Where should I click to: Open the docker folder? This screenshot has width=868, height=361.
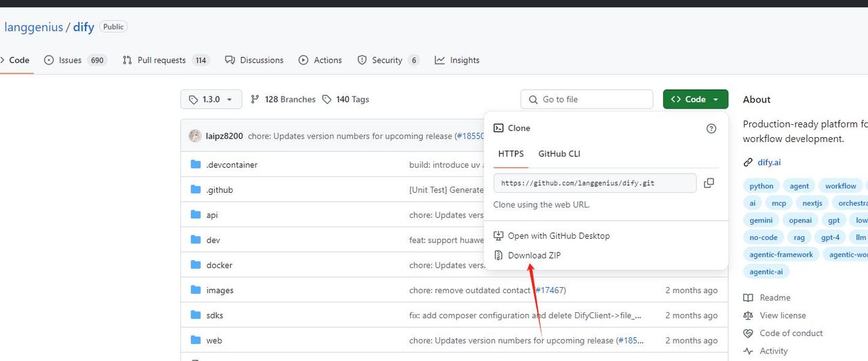click(220, 265)
